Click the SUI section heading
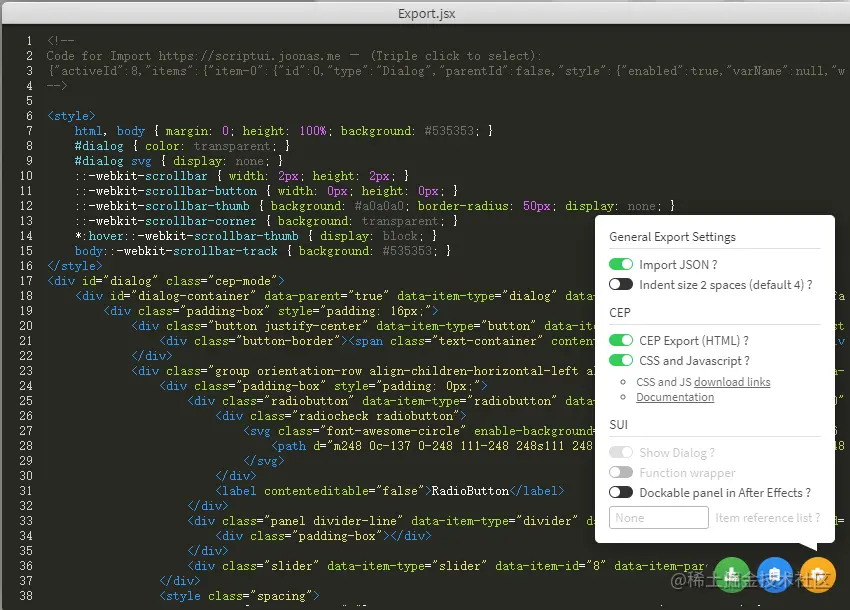The width and height of the screenshot is (850, 610). click(619, 425)
